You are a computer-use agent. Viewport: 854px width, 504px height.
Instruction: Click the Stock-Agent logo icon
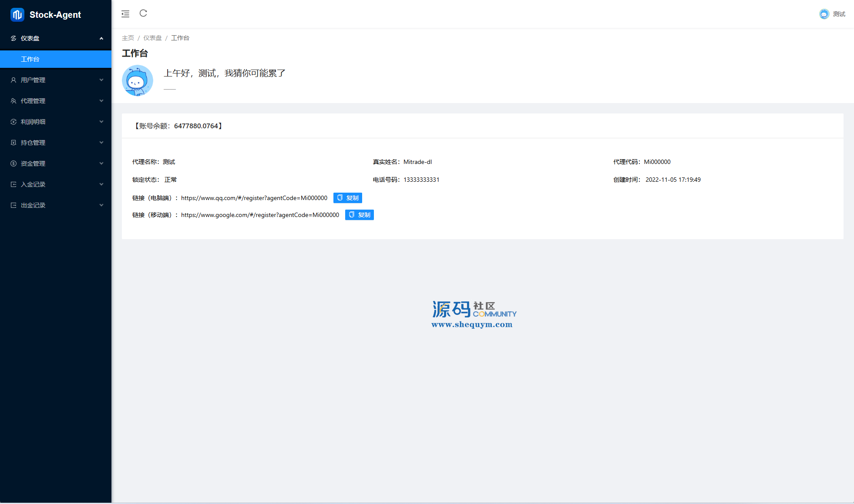(17, 15)
